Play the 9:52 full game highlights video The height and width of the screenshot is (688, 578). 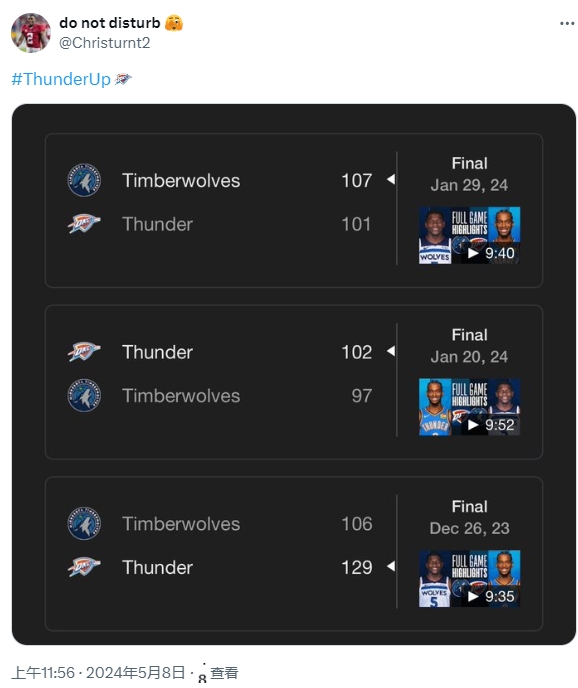[x=469, y=407]
